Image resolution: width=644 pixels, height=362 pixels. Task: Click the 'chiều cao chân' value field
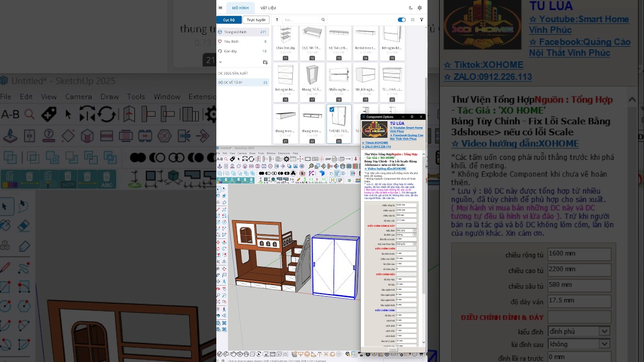coord(406,258)
